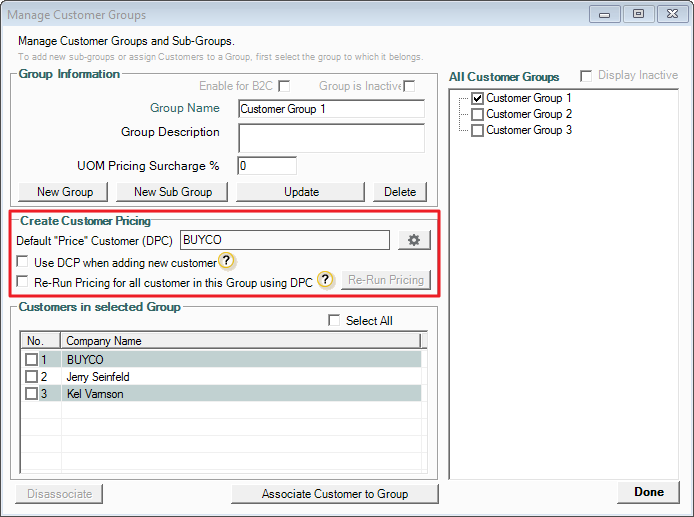Mark the Group is Inactive checkbox
This screenshot has width=694, height=517.
(x=408, y=87)
